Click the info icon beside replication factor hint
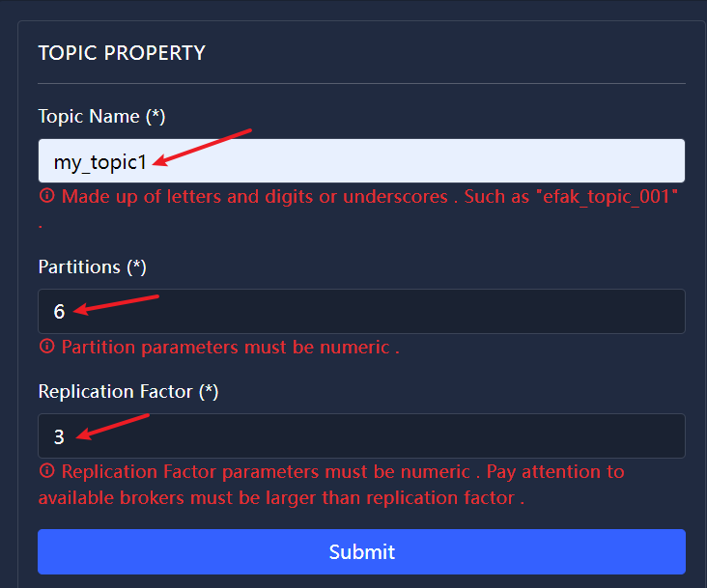 pos(47,471)
